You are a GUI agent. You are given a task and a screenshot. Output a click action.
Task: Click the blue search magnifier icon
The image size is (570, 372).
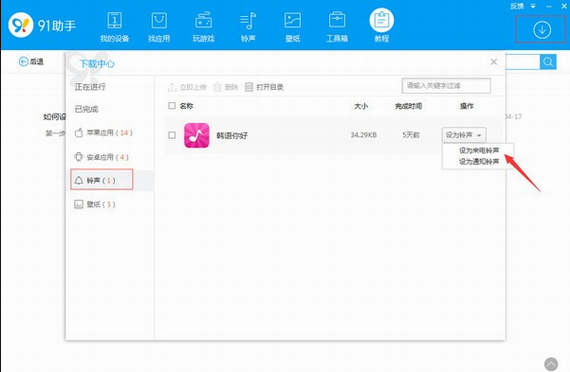pyautogui.click(x=548, y=62)
